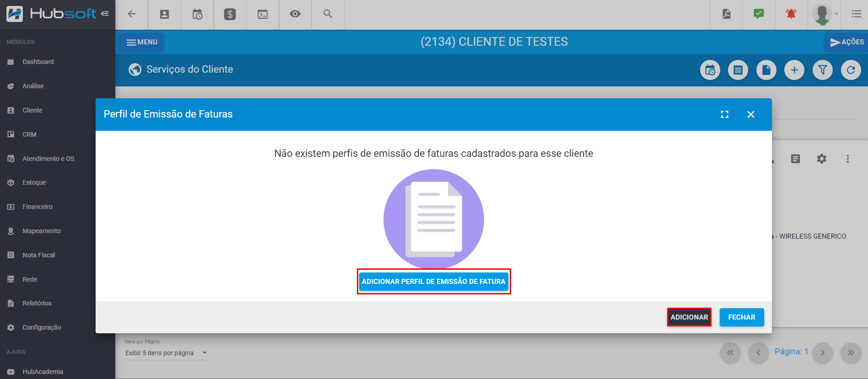Click Adicionar Perfil de Emissão de Fatura

[433, 282]
